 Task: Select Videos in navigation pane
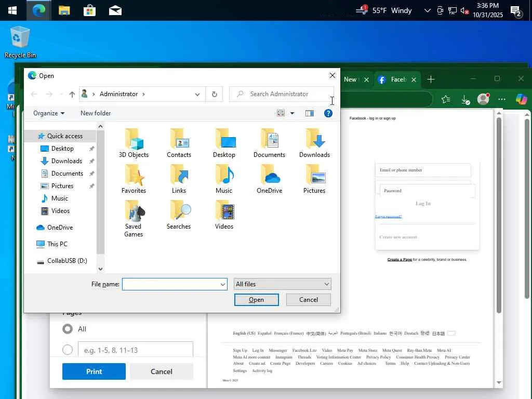pyautogui.click(x=60, y=211)
